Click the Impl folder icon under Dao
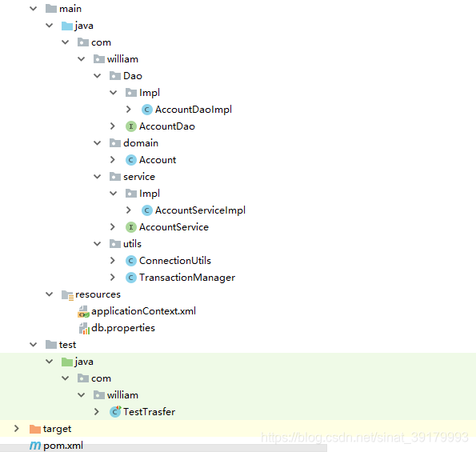 point(131,92)
